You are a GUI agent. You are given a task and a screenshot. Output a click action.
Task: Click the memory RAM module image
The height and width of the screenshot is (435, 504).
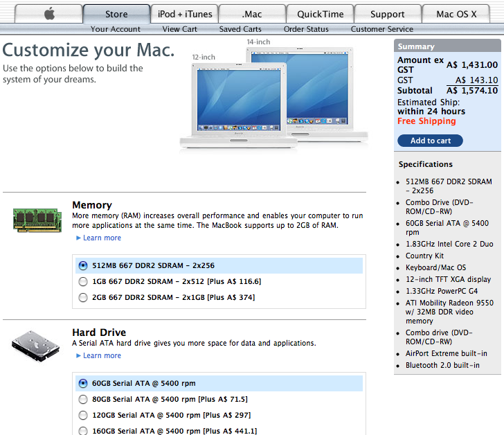point(37,220)
